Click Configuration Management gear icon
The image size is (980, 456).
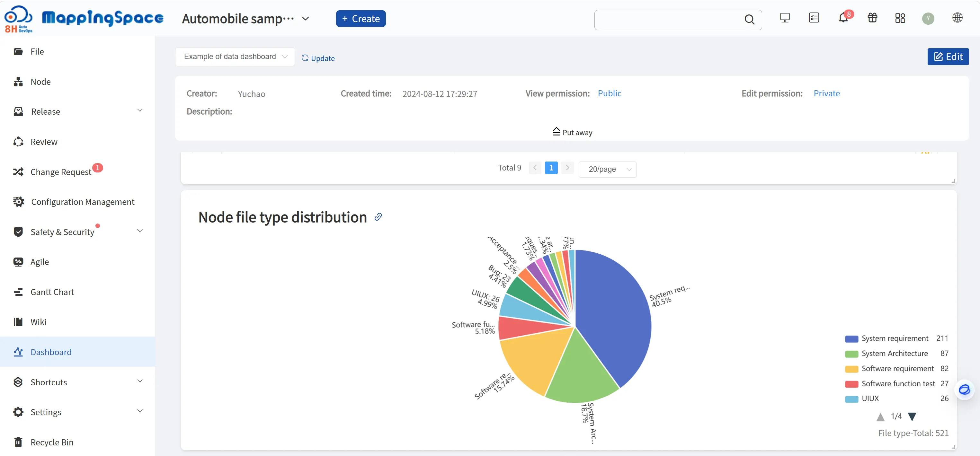18,202
